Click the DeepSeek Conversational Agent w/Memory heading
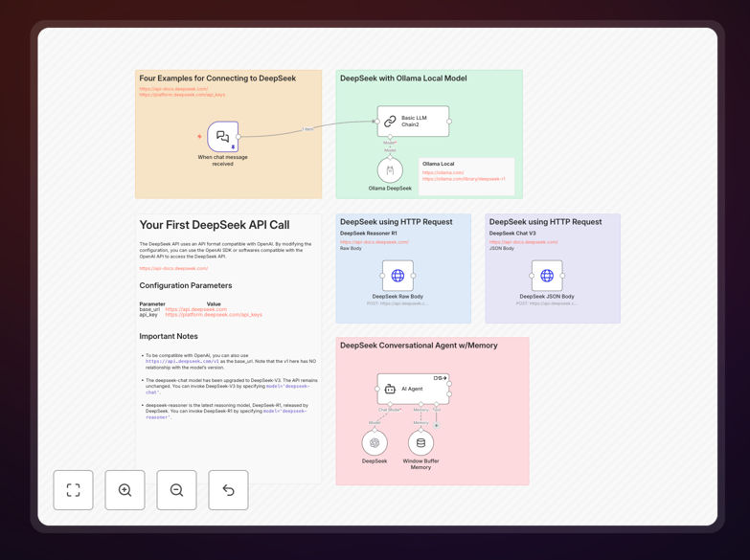 419,346
